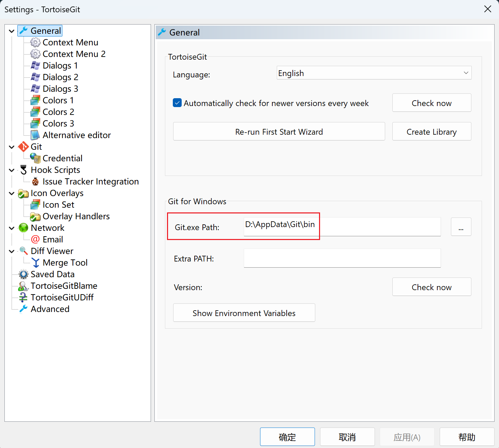Cancel with the 取消 button

click(347, 437)
